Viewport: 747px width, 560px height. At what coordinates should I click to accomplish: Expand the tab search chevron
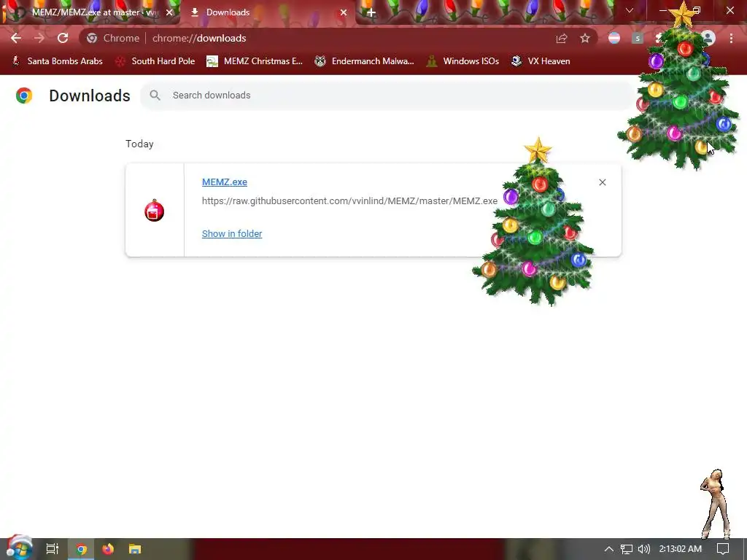[x=630, y=10]
